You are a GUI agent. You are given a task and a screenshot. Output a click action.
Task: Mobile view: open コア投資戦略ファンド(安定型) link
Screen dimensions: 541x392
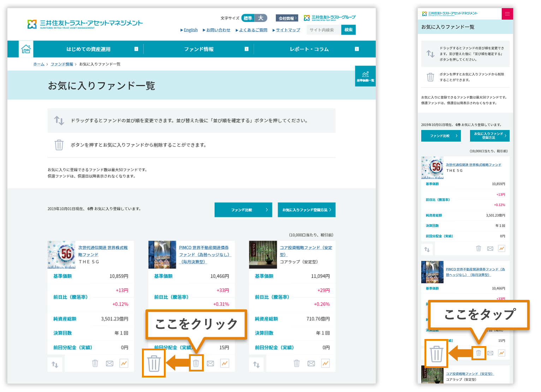(470, 374)
